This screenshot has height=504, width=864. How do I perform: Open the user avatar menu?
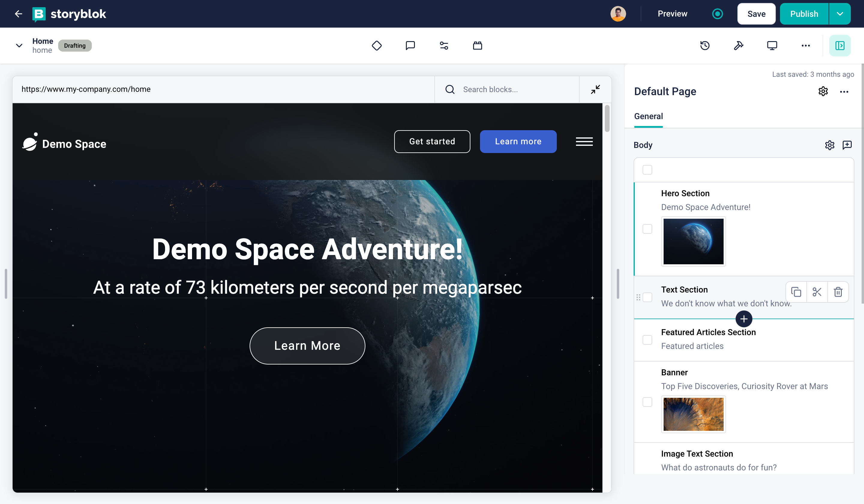point(618,14)
